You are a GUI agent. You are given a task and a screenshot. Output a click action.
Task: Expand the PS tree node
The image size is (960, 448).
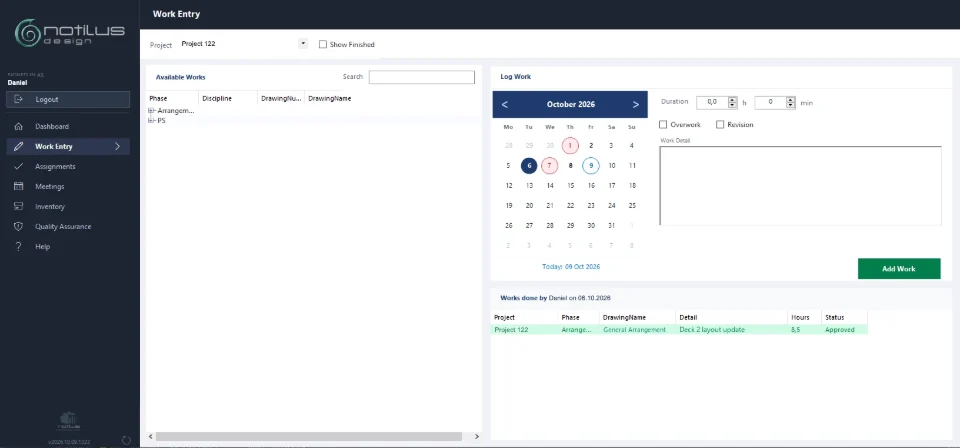coord(151,121)
